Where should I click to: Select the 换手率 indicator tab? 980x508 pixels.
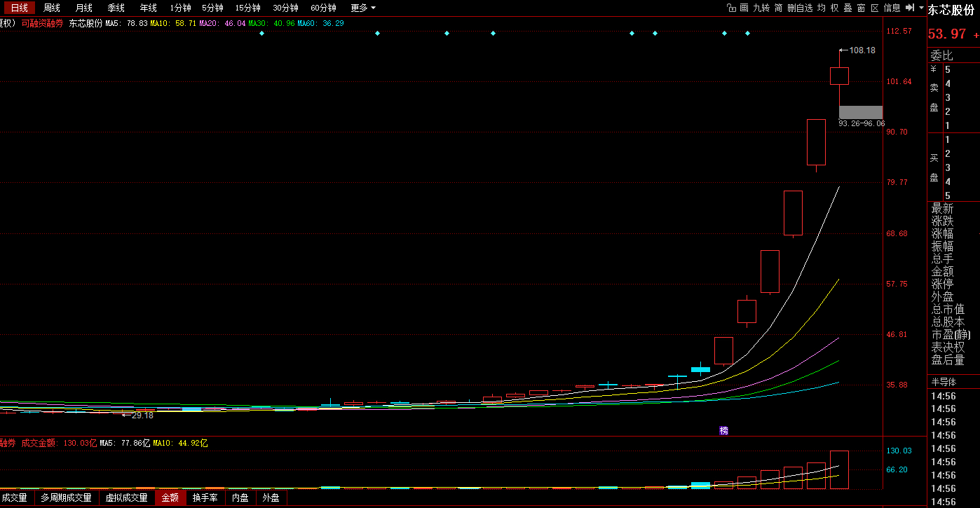tap(205, 498)
